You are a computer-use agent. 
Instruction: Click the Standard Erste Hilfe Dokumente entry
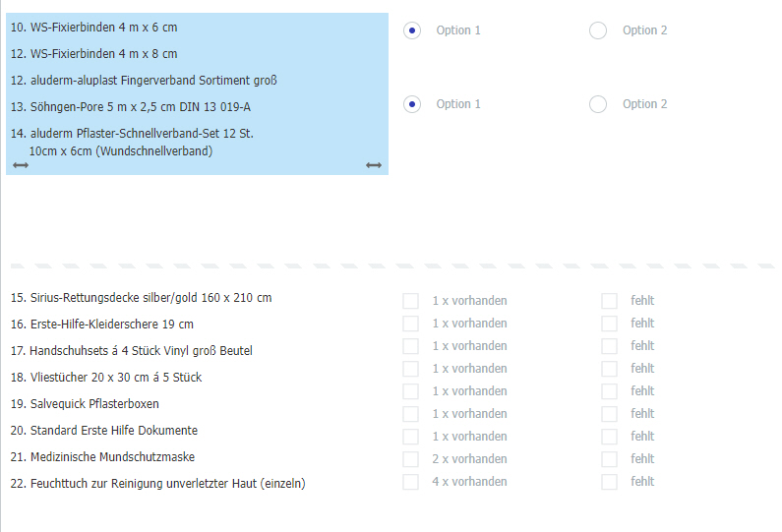103,431
